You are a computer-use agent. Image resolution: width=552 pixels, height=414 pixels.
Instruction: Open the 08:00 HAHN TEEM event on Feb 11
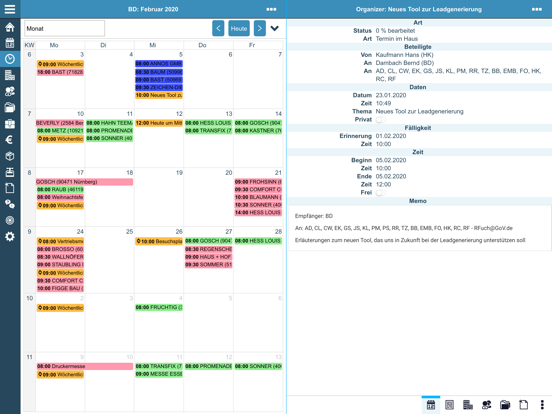coord(109,123)
